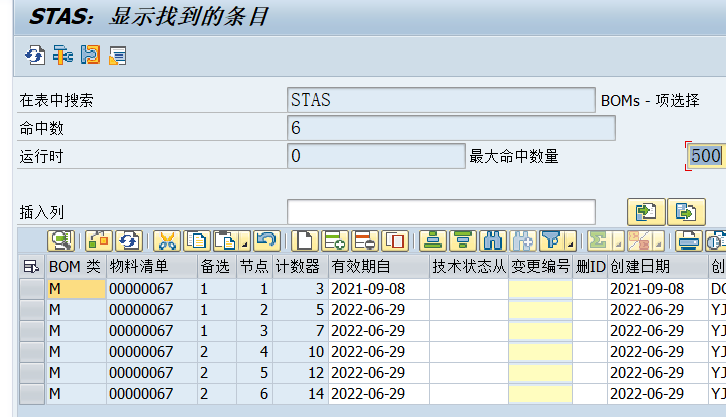Click the Append Row icon with green plus
Viewport: 726px width, 417px height.
335,241
